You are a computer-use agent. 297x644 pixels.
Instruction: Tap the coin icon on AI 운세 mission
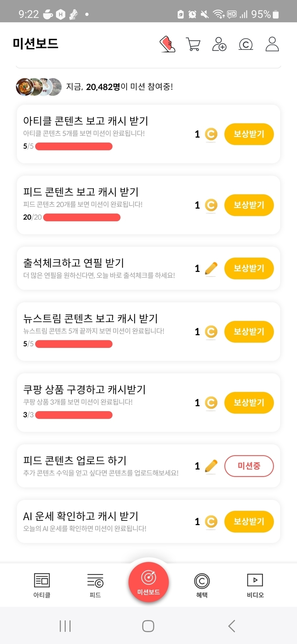click(x=211, y=522)
